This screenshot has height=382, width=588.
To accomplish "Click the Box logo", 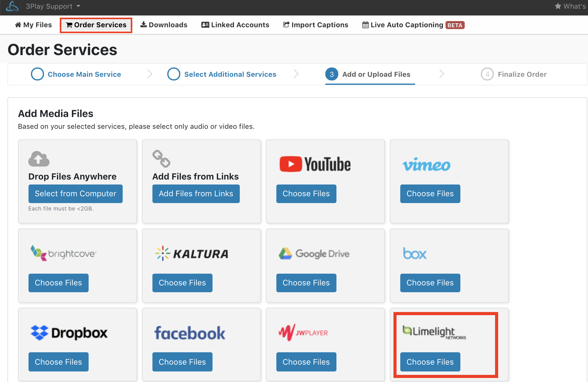I will click(415, 253).
